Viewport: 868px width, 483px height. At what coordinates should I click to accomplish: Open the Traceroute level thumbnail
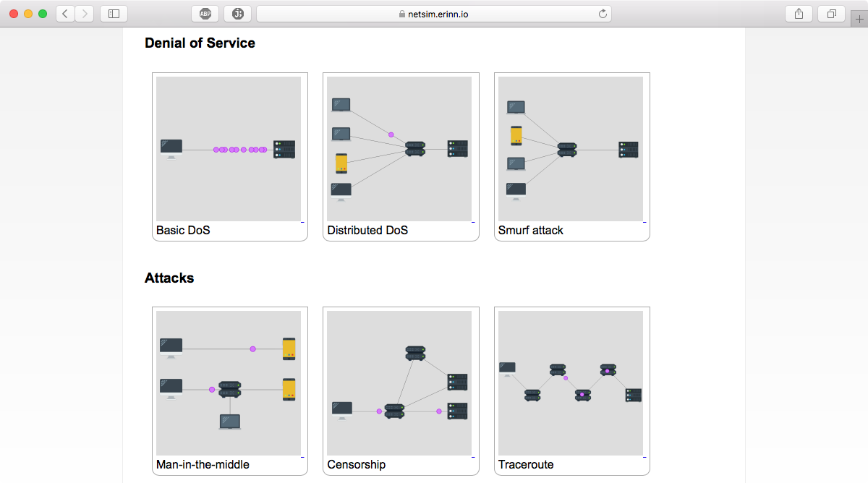tap(571, 383)
